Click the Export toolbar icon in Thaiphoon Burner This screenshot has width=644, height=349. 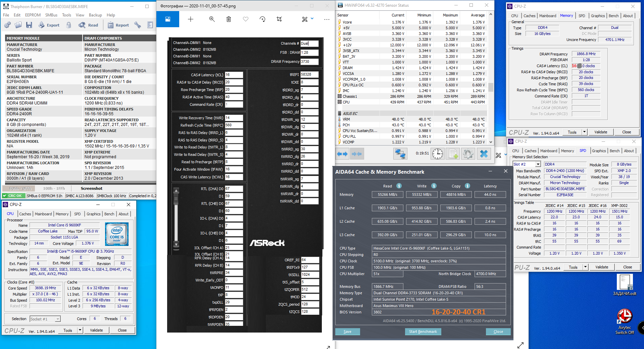point(49,25)
